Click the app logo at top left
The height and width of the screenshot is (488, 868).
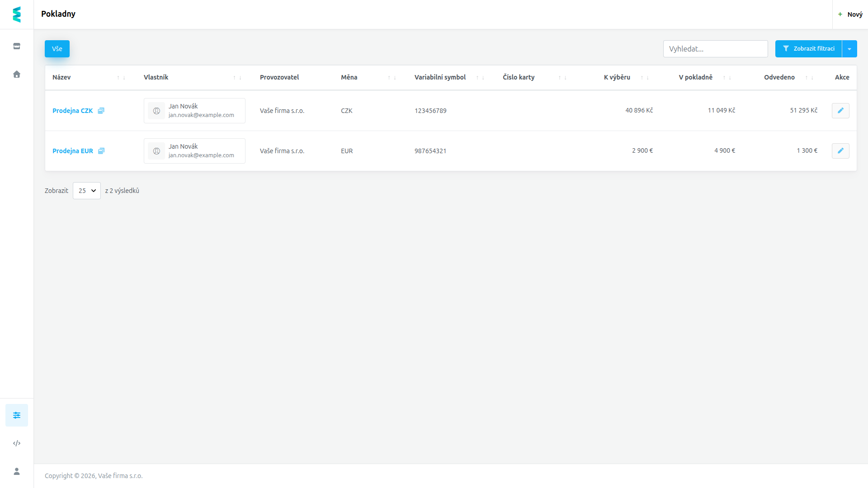[x=17, y=14]
